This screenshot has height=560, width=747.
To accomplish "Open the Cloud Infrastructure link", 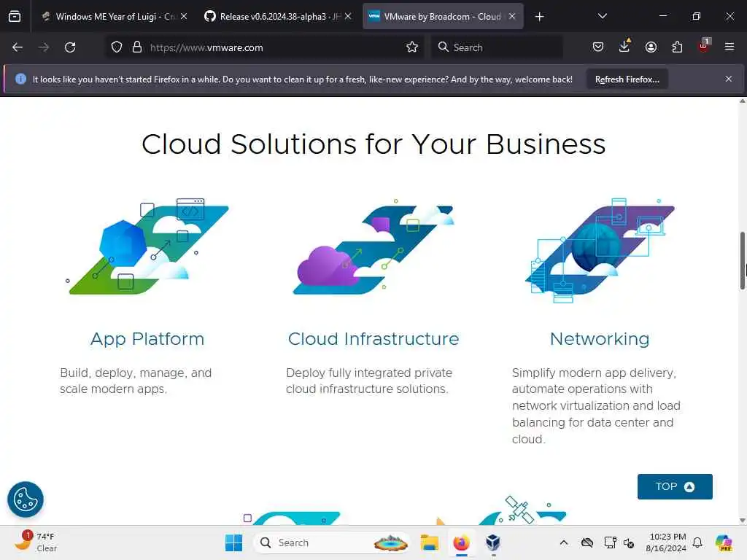I will [x=373, y=339].
